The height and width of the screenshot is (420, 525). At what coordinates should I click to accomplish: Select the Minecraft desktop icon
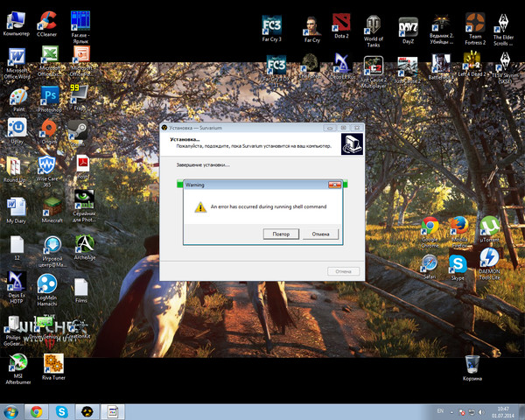point(52,210)
